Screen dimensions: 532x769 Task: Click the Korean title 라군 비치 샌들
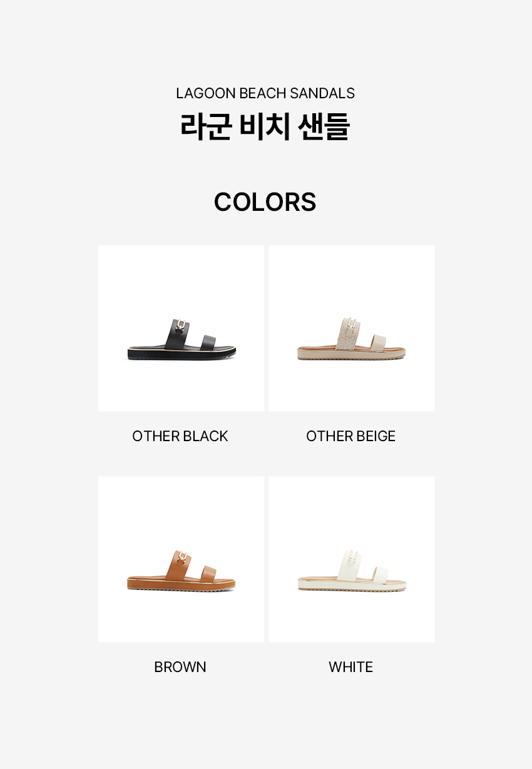pyautogui.click(x=265, y=126)
